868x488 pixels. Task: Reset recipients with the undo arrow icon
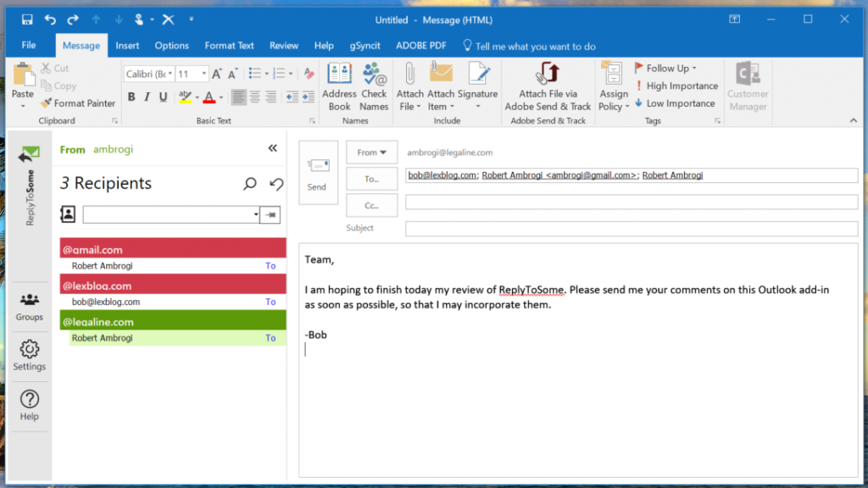(x=276, y=183)
